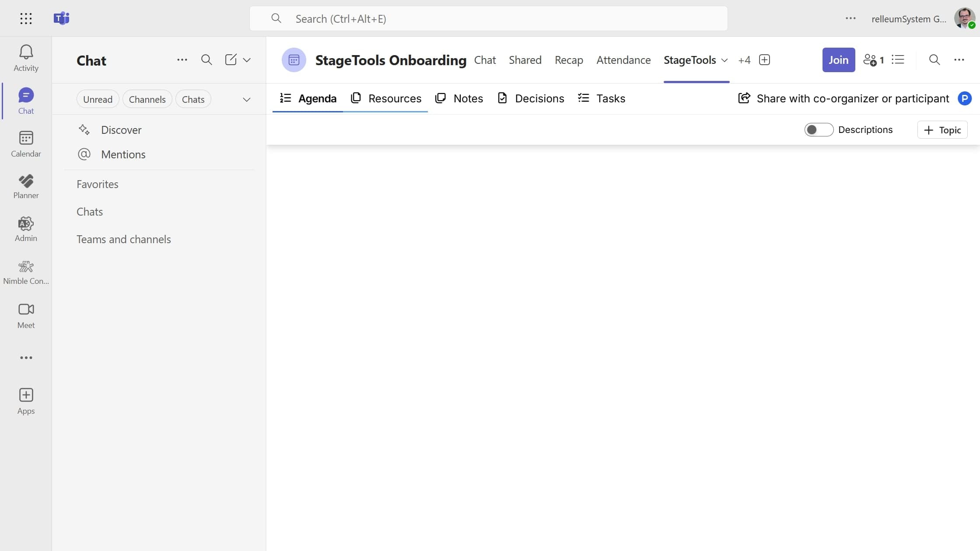980x551 pixels.
Task: Switch to Notes tab
Action: [x=459, y=98]
